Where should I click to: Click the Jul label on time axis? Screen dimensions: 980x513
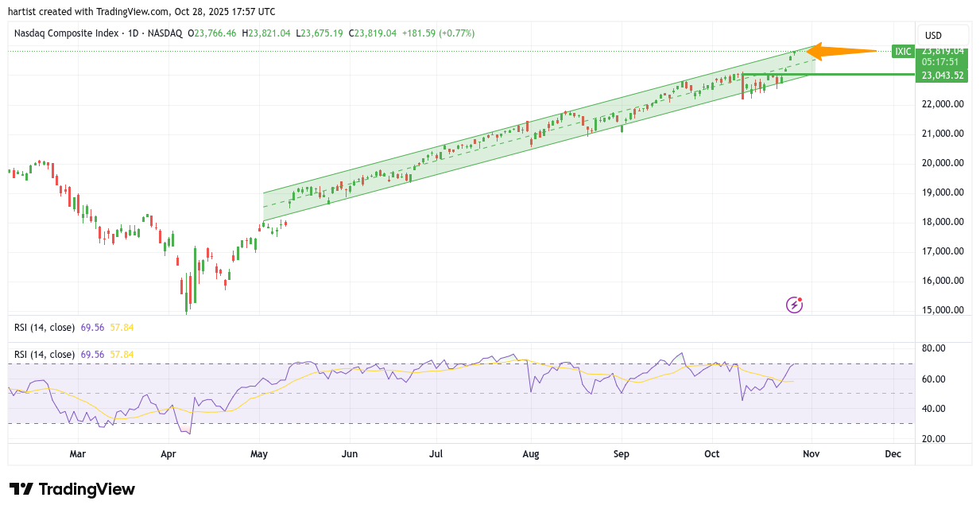436,454
